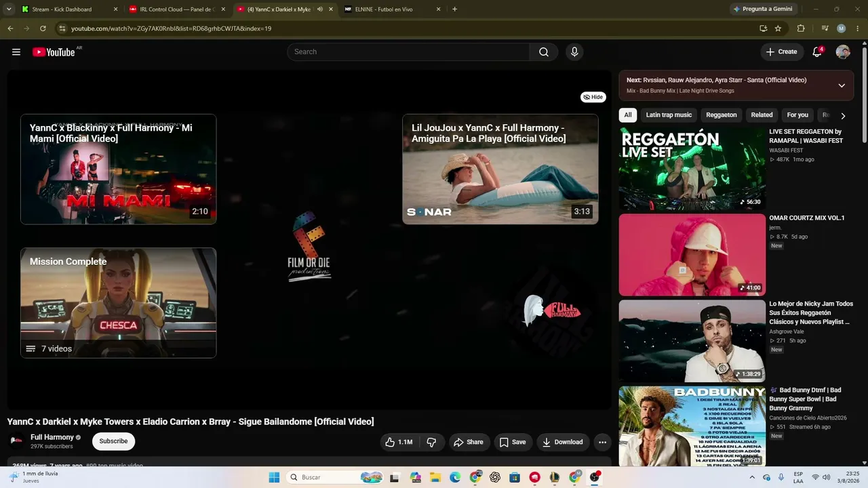Open the Full Harmony channel name link
868x488 pixels.
click(52, 437)
